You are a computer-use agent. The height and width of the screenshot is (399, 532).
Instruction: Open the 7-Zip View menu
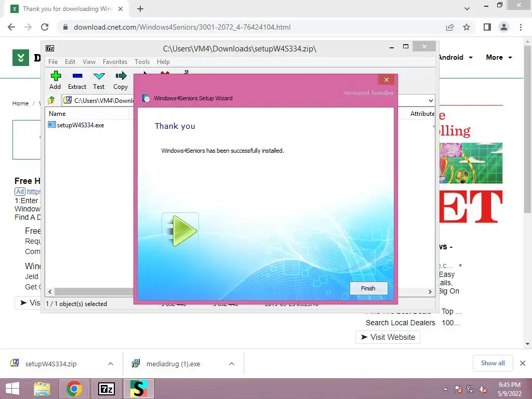pyautogui.click(x=89, y=62)
